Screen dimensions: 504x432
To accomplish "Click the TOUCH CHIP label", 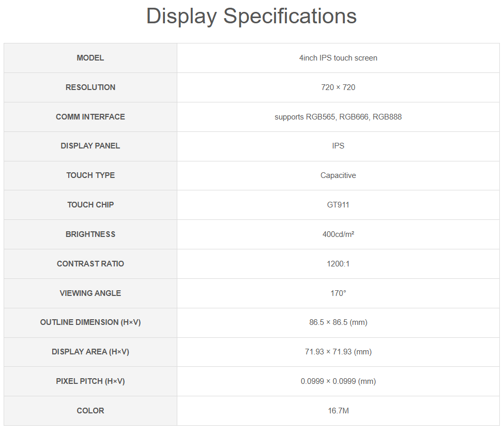I will [x=90, y=205].
